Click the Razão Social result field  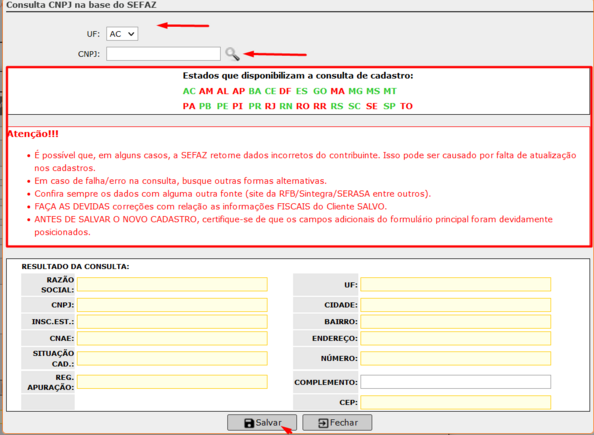(172, 285)
